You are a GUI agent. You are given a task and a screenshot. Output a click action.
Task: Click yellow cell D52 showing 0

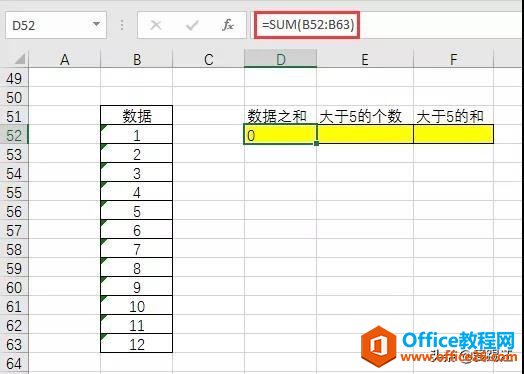280,134
